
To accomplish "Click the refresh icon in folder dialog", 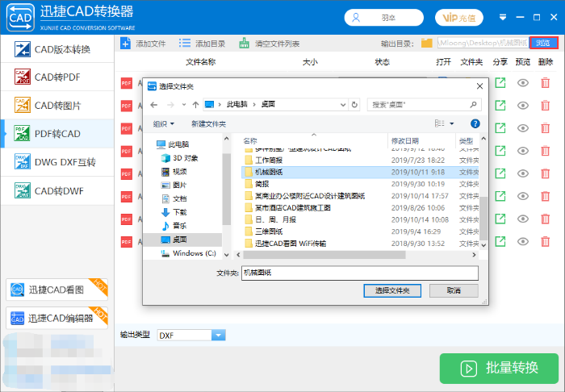I will click(x=354, y=105).
